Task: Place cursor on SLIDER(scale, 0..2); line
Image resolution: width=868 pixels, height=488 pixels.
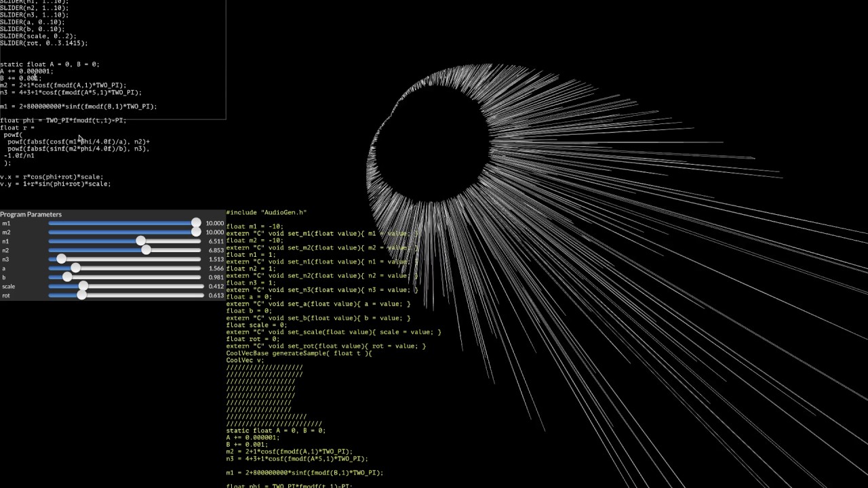Action: [x=38, y=36]
